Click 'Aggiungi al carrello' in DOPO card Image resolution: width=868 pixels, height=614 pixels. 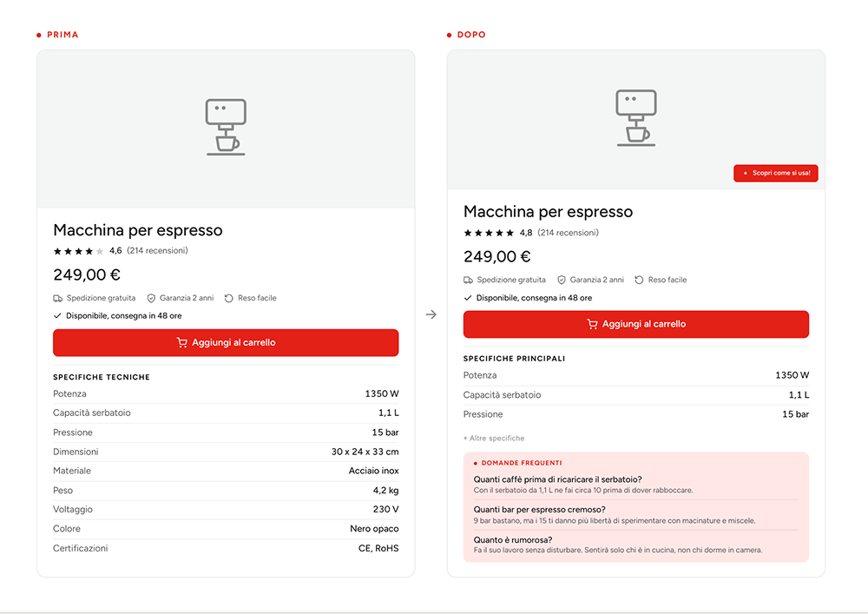[x=636, y=325]
